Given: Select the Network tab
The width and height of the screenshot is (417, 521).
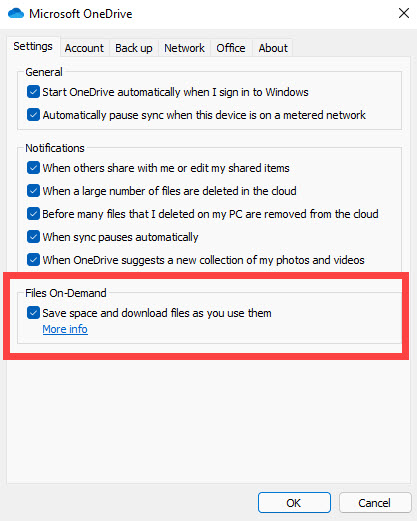Looking at the screenshot, I should pos(184,48).
